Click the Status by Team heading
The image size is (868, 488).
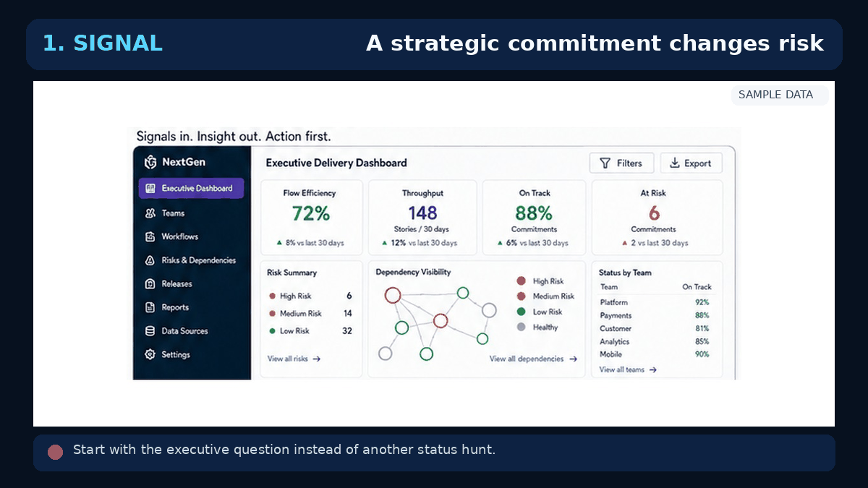[x=625, y=273]
